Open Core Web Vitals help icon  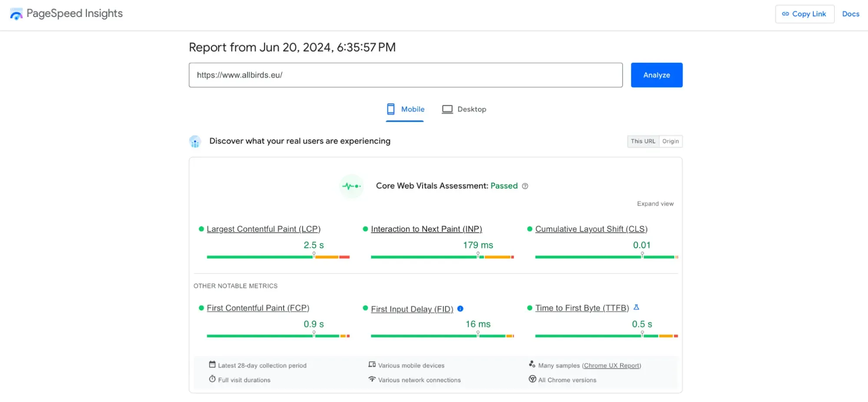525,186
